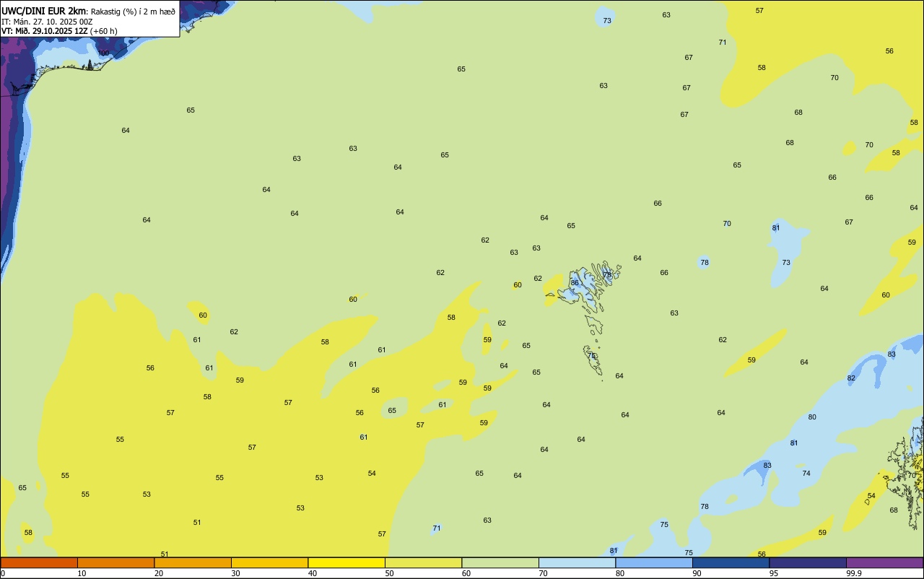Viewport: 924px width, 579px height.
Task: Click the "82" humidity value on the map
Action: click(x=851, y=378)
